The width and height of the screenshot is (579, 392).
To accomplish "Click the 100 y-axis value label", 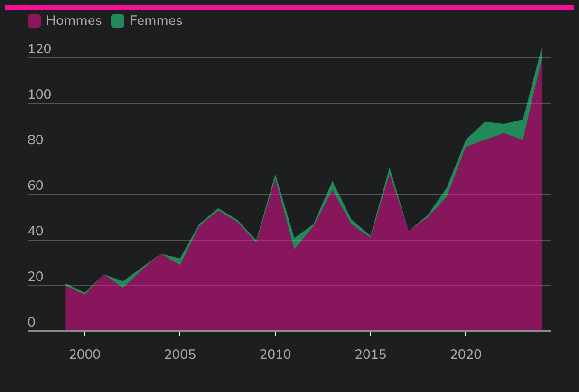I will [39, 95].
